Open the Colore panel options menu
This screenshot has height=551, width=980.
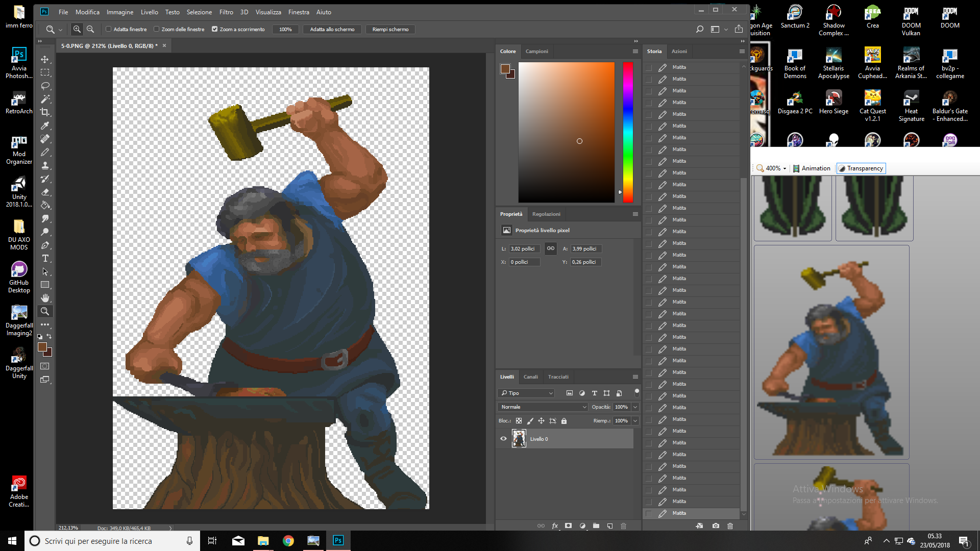pyautogui.click(x=635, y=52)
